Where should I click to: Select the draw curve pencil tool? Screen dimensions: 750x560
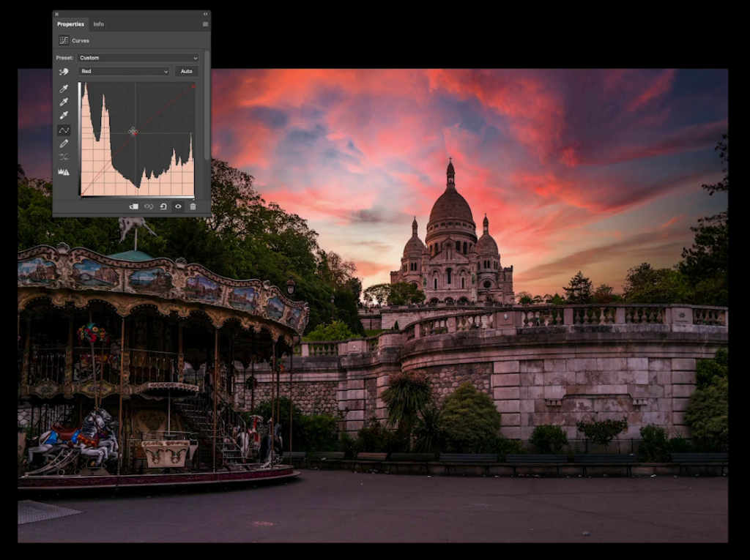pos(64,143)
